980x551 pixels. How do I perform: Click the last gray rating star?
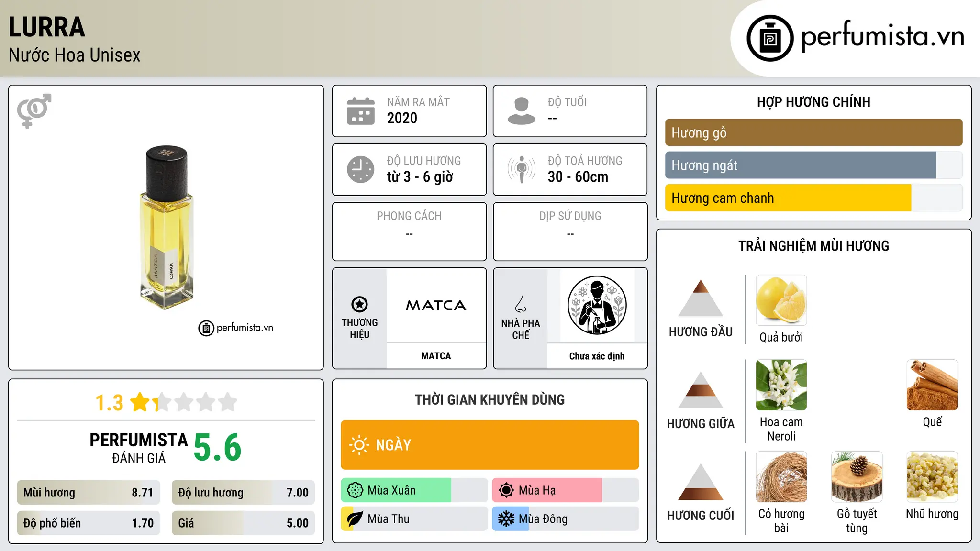pos(228,402)
